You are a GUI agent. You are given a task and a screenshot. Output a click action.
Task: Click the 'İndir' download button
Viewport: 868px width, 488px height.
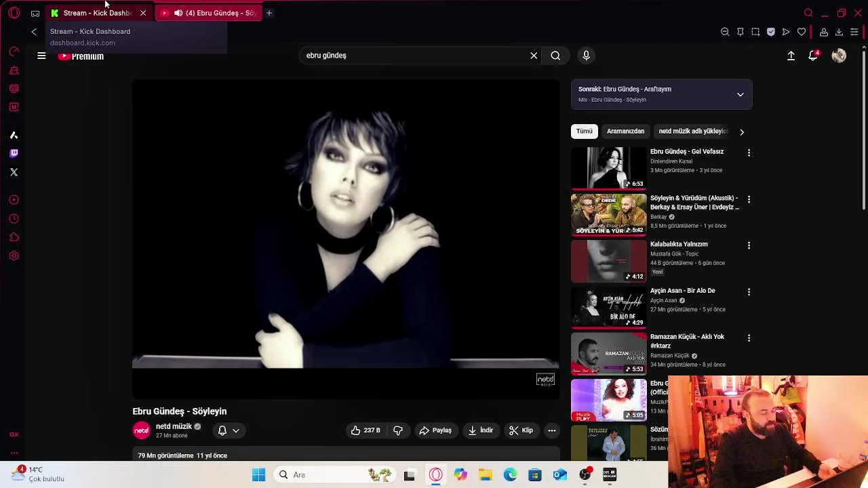pyautogui.click(x=480, y=430)
